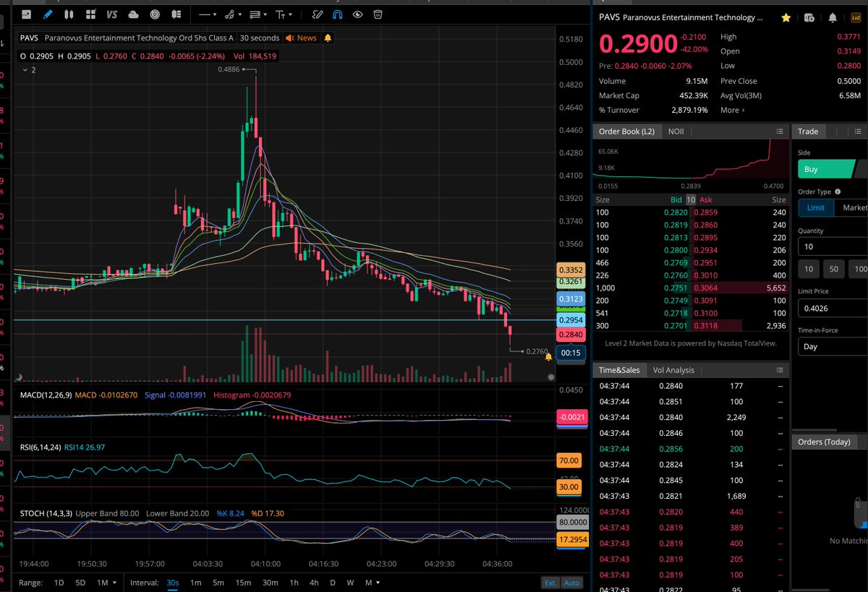Set a price alert with quote bell
868x592 pixels.
(x=833, y=17)
